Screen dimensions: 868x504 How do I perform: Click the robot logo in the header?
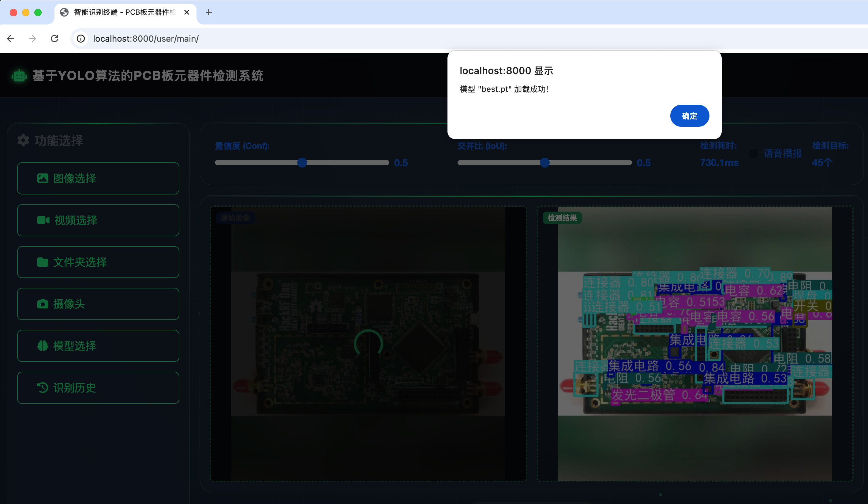(19, 75)
